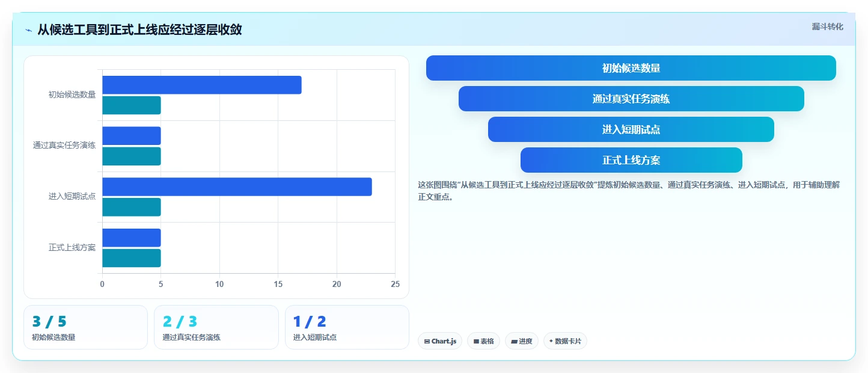Open the 2 / 3 通过真实任务演练 stat card
The image size is (868, 373).
[216, 327]
